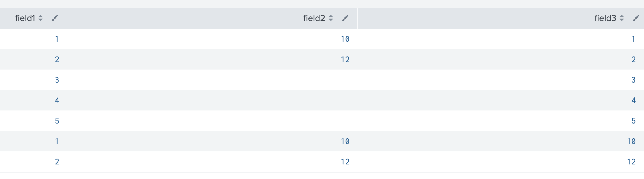
Task: Open field1 column format paintbrush
Action: click(x=55, y=18)
